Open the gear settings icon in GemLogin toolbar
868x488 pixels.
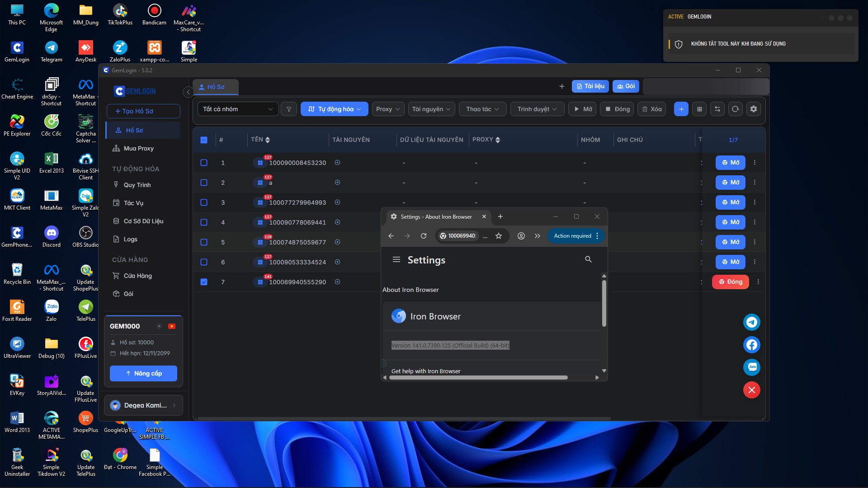click(x=754, y=109)
